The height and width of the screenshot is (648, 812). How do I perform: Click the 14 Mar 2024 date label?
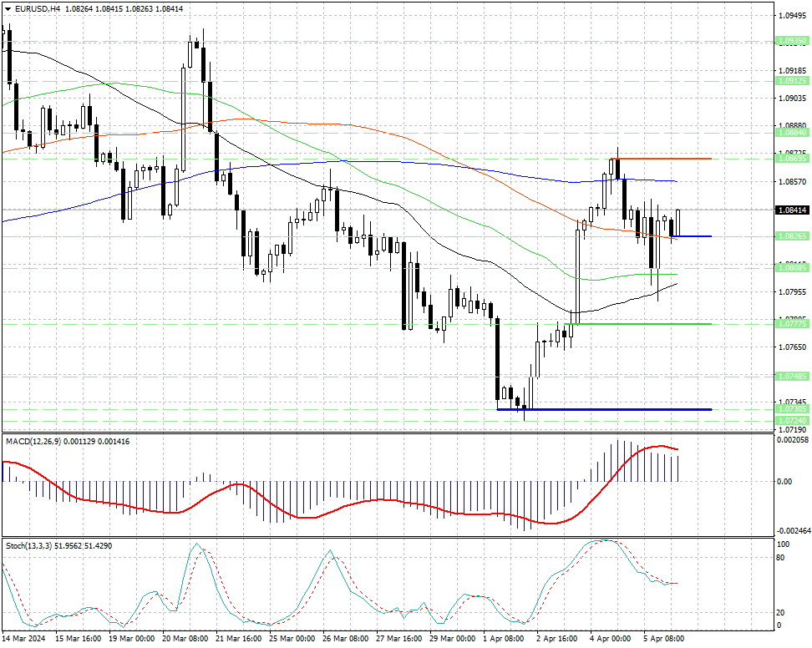pyautogui.click(x=24, y=639)
